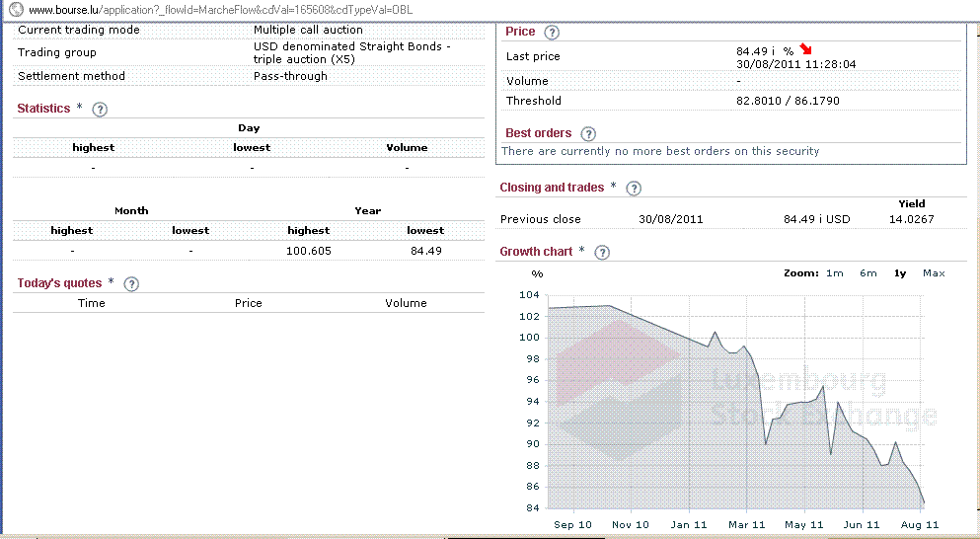Viewport: 980px width, 539px height.
Task: Click the indicative 'i' next to last price
Action: [774, 51]
